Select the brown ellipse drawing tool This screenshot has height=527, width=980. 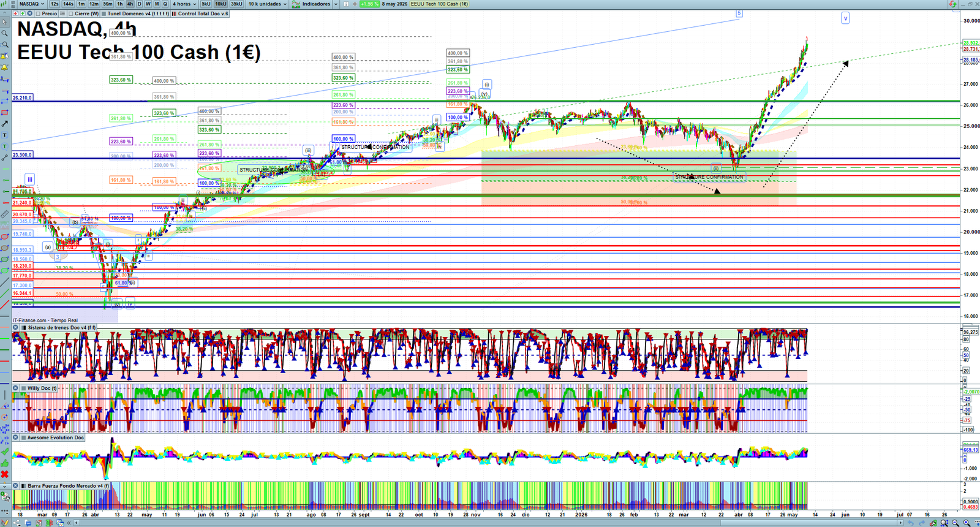(x=5, y=248)
